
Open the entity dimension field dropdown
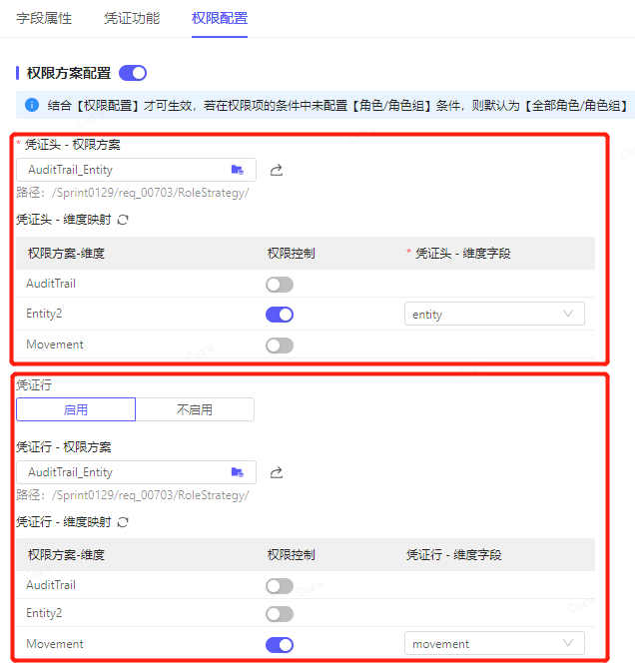pos(493,315)
